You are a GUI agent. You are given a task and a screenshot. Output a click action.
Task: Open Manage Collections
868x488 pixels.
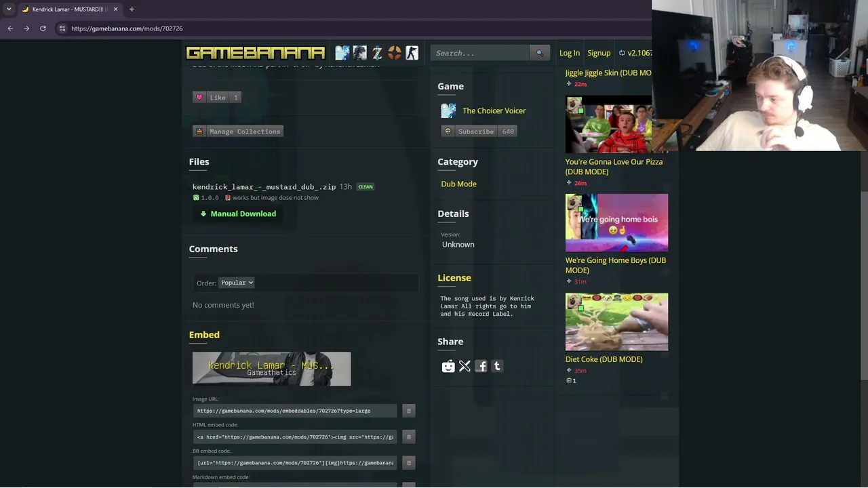pyautogui.click(x=238, y=131)
